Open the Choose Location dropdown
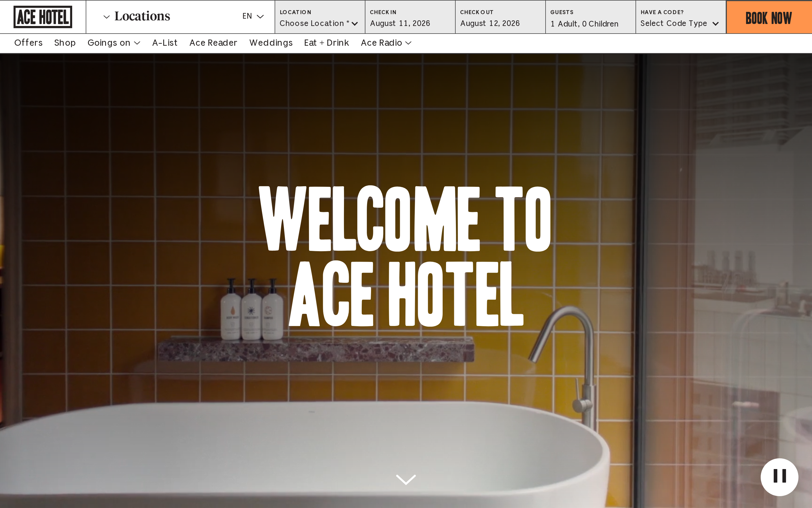This screenshot has height=508, width=812. [319, 23]
